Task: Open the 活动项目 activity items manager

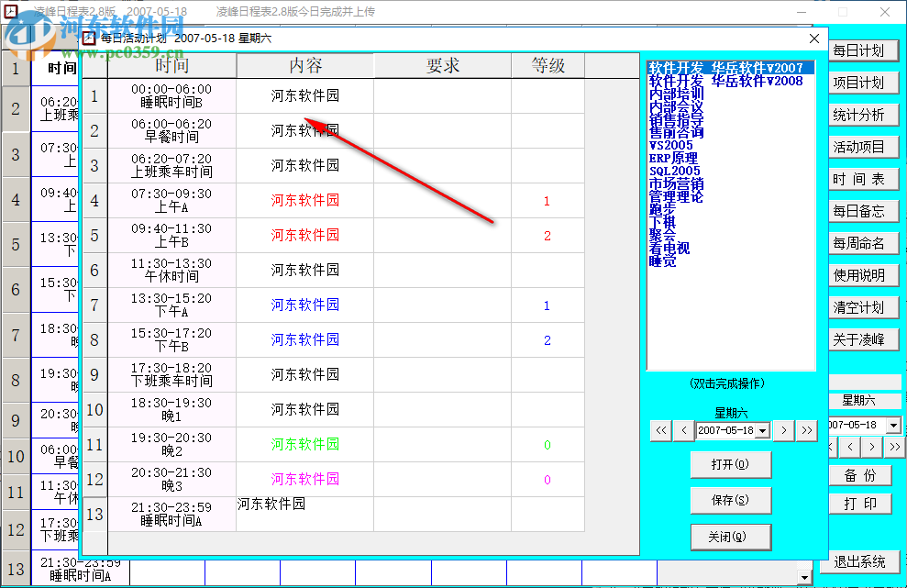Action: (x=863, y=147)
